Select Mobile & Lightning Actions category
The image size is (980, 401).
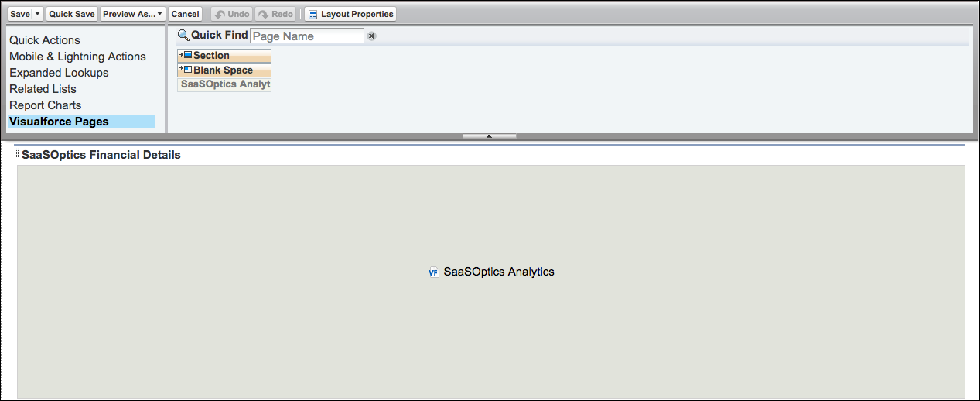click(77, 57)
